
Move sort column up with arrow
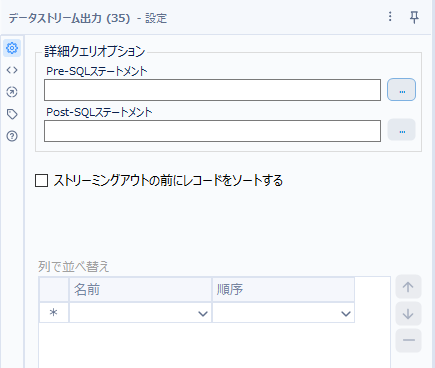pos(408,287)
